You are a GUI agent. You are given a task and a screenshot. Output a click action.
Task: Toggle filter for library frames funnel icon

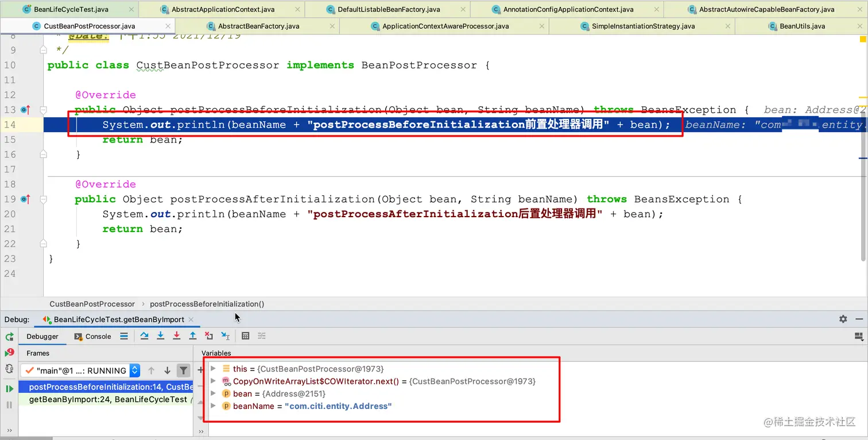tap(183, 370)
